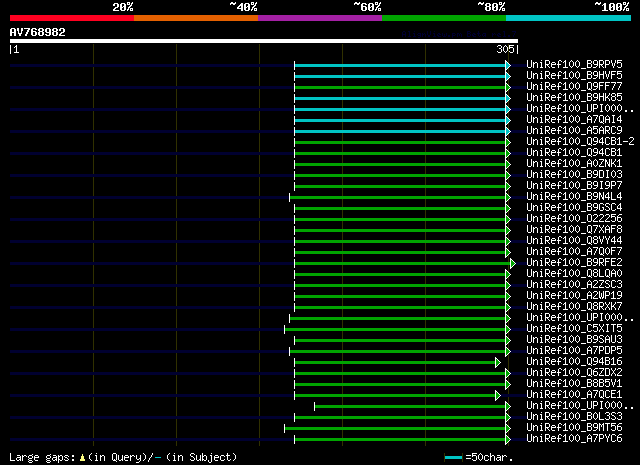
Task: Click the cyan alignment bar for B9HVF5
Action: (x=400, y=76)
